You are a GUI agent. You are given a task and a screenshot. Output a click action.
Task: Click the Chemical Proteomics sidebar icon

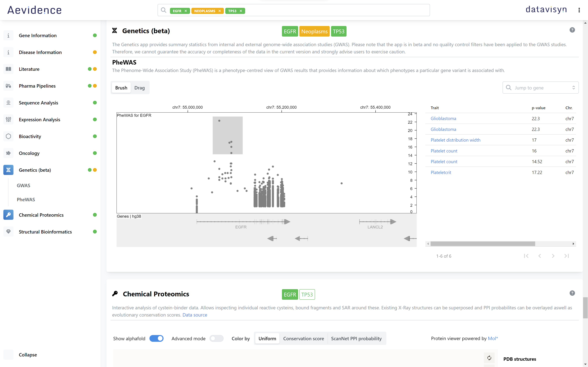8,215
